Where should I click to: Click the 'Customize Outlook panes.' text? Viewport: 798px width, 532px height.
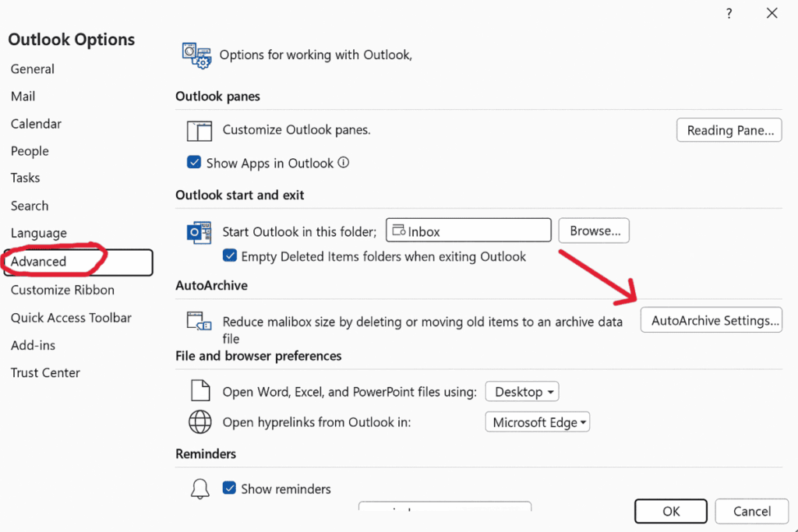click(297, 130)
